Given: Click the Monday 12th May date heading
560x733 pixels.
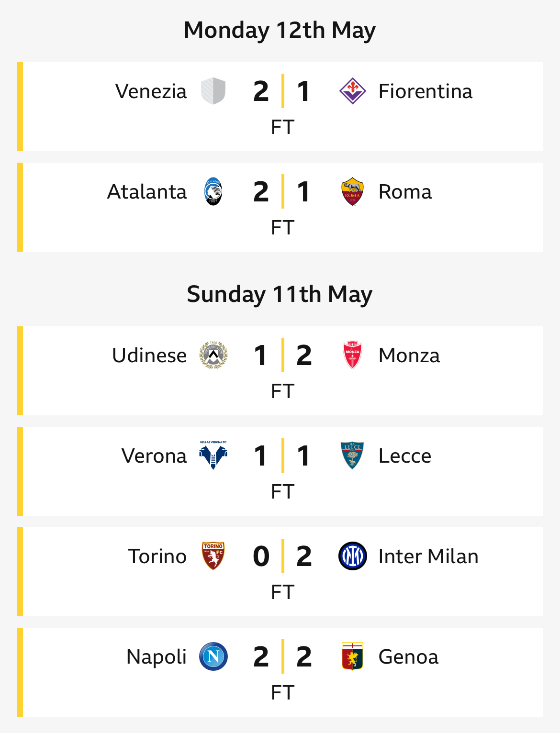Looking at the screenshot, I should pos(280,30).
